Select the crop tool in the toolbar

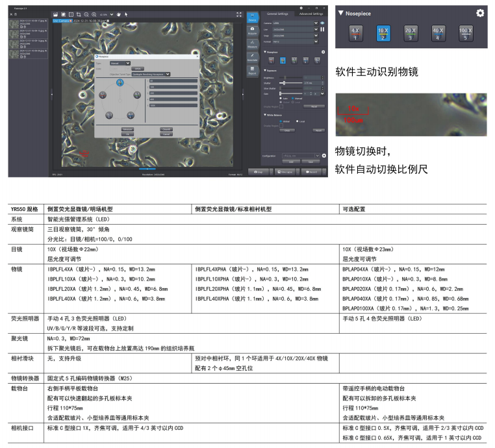[79, 14]
